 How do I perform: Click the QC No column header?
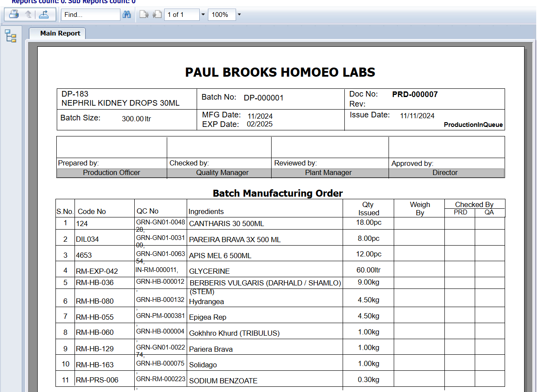coord(147,211)
